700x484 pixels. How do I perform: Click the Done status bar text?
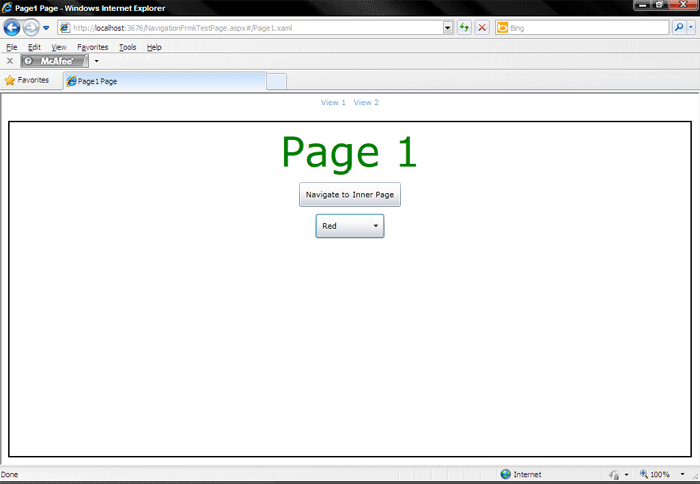(x=9, y=475)
